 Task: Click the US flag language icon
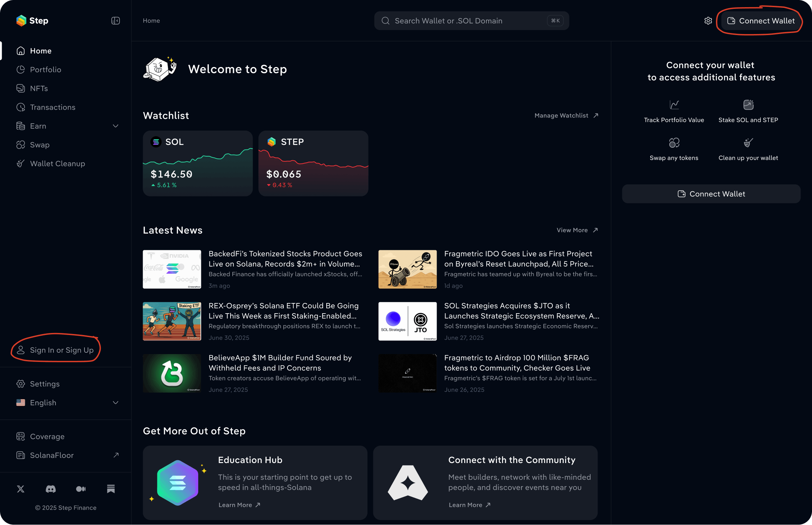[20, 403]
